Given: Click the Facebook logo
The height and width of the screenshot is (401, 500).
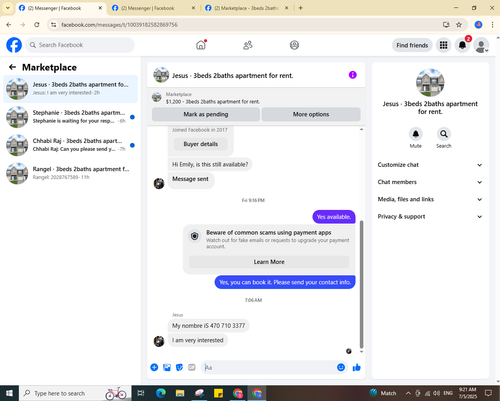Looking at the screenshot, I should pyautogui.click(x=14, y=45).
